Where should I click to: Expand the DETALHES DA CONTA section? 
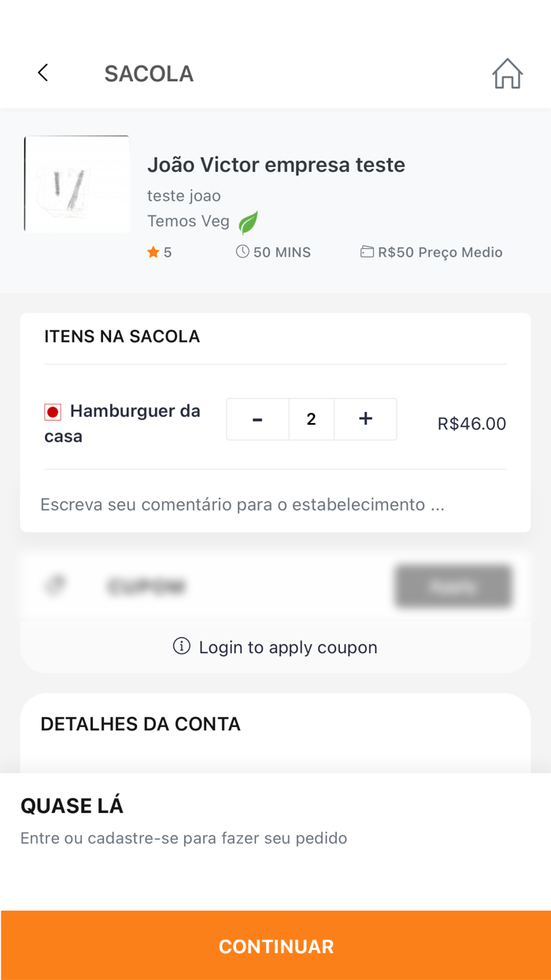(x=142, y=723)
